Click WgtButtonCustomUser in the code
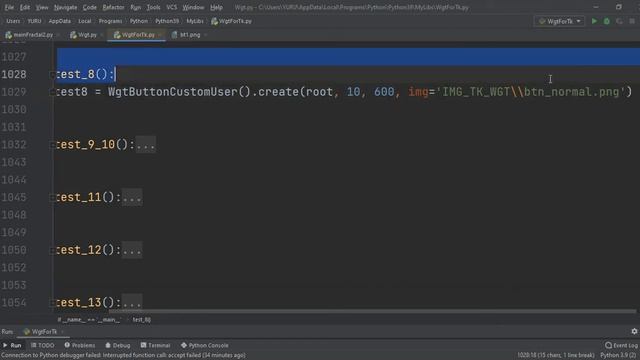The image size is (640, 360). point(173,92)
